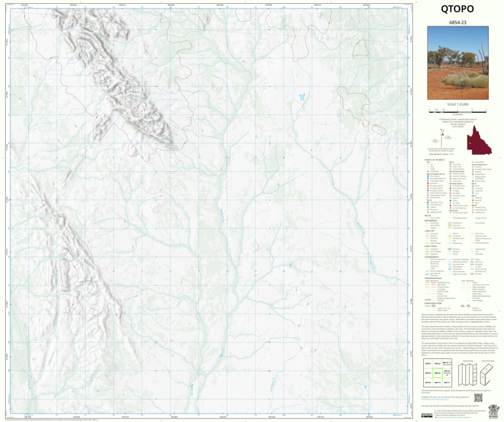The height and width of the screenshot is (422, 504).
Task: Pick the yellow Sand land cover swatch
Action: 472,251
